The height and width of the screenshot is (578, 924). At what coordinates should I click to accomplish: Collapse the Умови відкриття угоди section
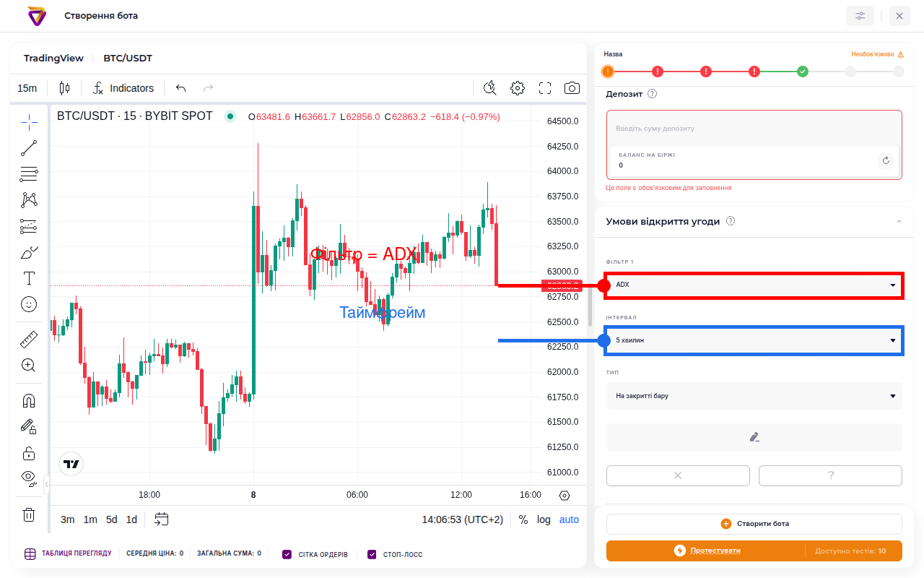click(x=899, y=221)
